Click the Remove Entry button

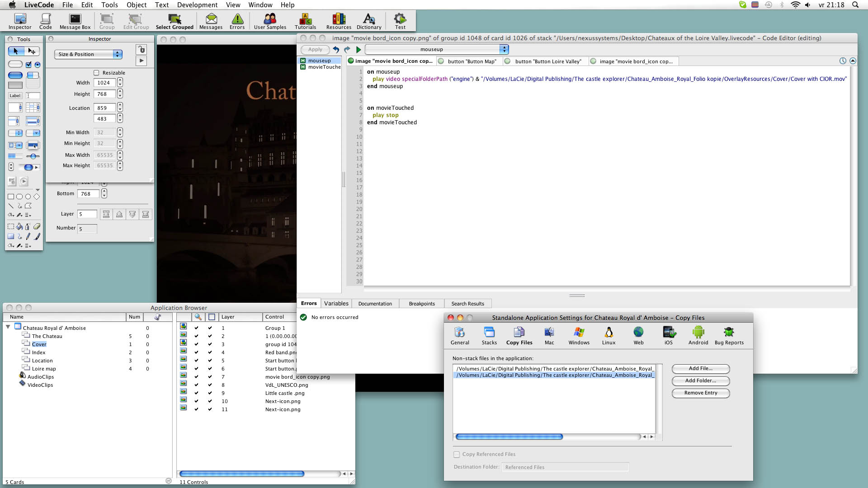(700, 393)
